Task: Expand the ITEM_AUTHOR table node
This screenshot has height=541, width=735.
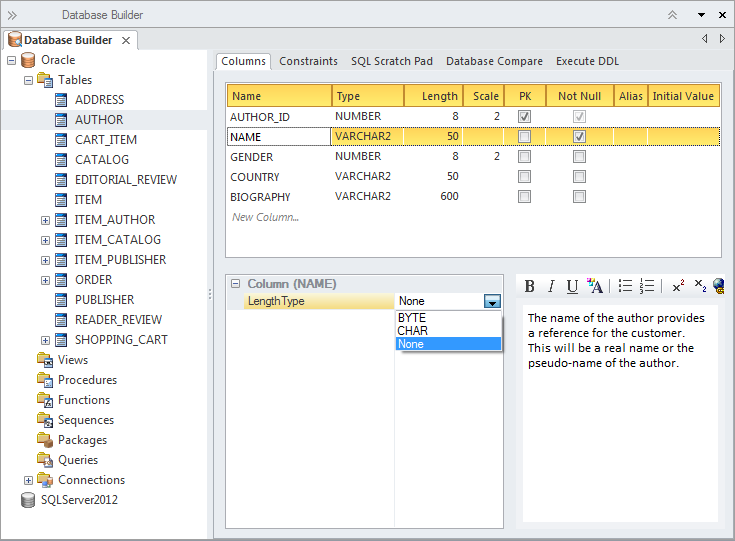Action: click(45, 220)
